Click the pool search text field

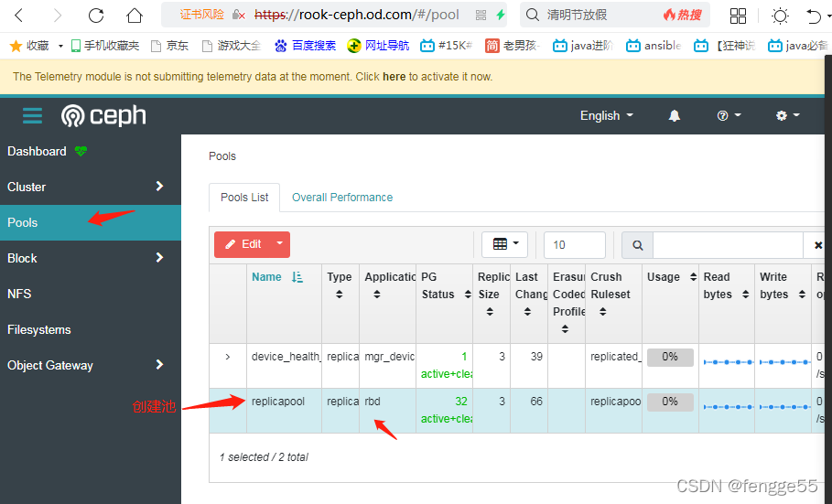(728, 245)
